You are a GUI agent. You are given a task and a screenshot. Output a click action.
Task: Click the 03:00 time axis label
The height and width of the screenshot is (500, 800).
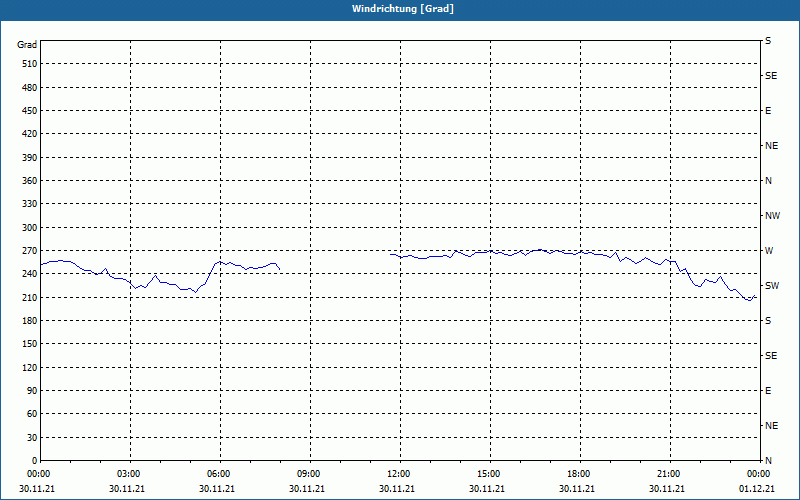pos(128,474)
